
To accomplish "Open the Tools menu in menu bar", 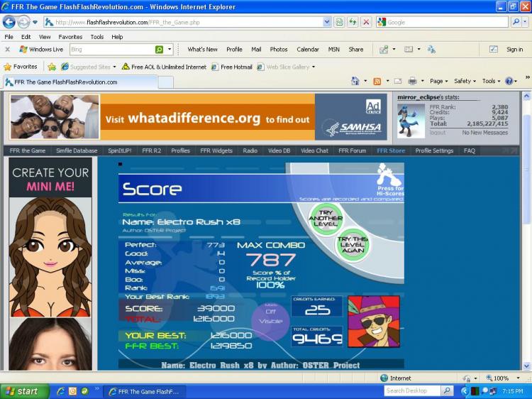I will pyautogui.click(x=97, y=37).
